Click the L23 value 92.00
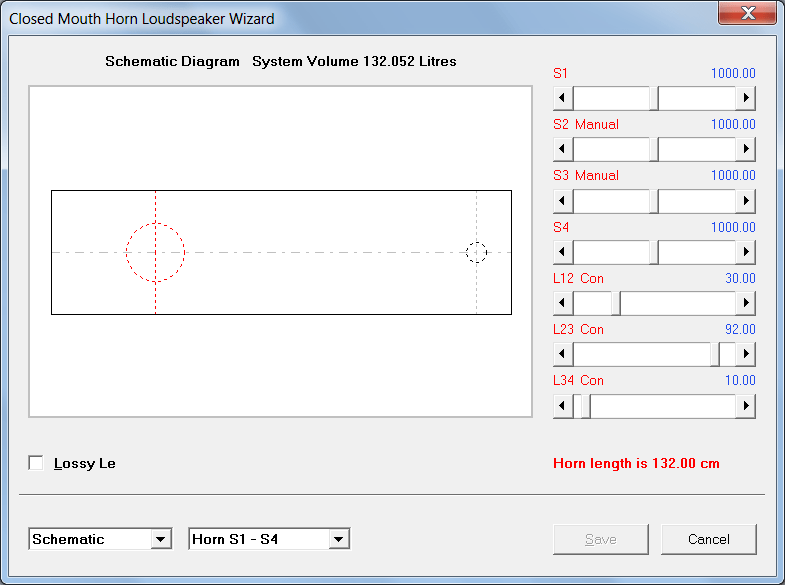The height and width of the screenshot is (585, 785). point(740,329)
